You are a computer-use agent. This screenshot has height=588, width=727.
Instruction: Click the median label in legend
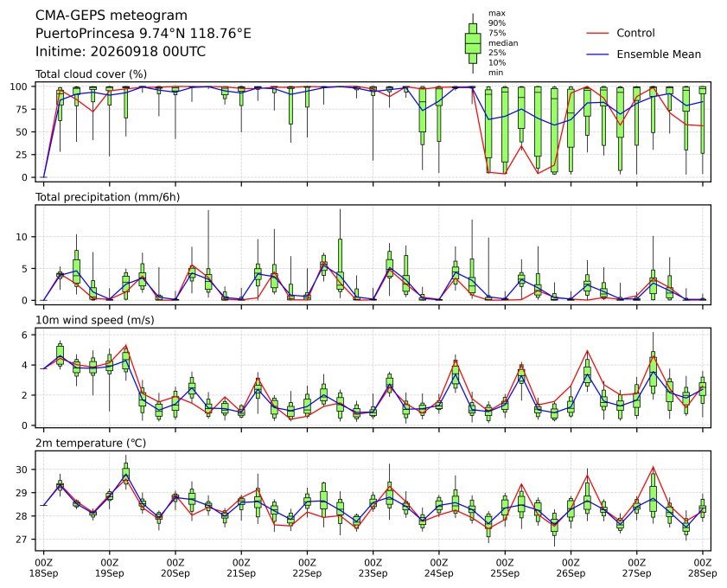click(x=503, y=43)
